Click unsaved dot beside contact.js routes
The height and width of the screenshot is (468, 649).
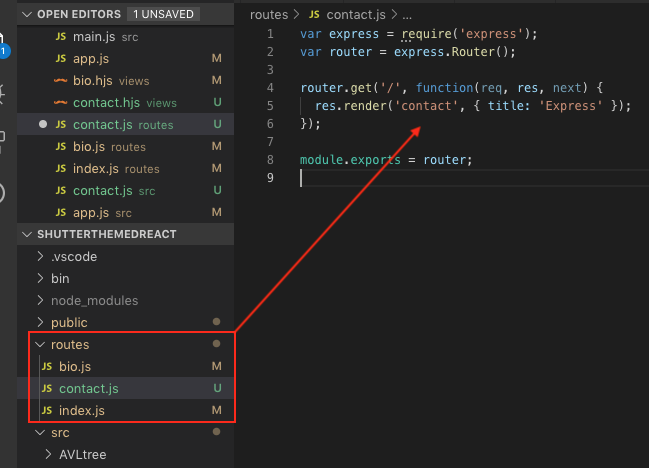click(42, 125)
